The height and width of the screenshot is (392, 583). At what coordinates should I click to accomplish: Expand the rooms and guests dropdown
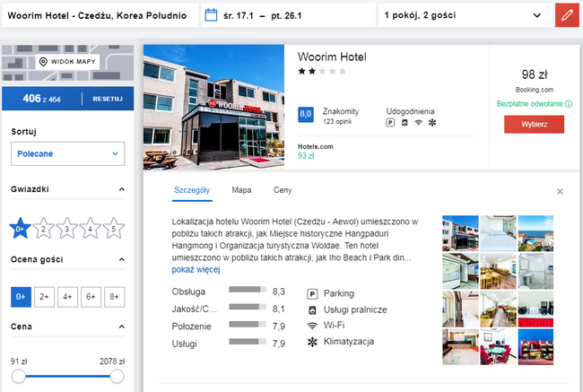tap(465, 15)
